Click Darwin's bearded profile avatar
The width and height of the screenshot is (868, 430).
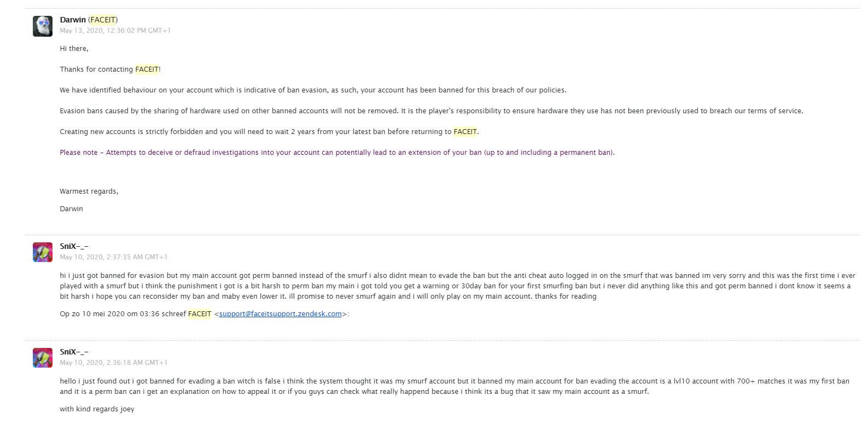pos(42,26)
